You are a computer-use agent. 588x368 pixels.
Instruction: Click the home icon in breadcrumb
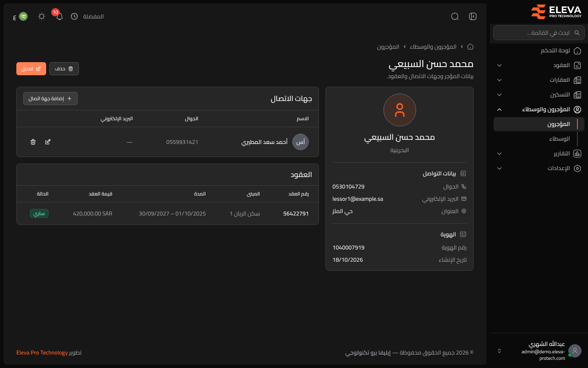[x=470, y=47]
